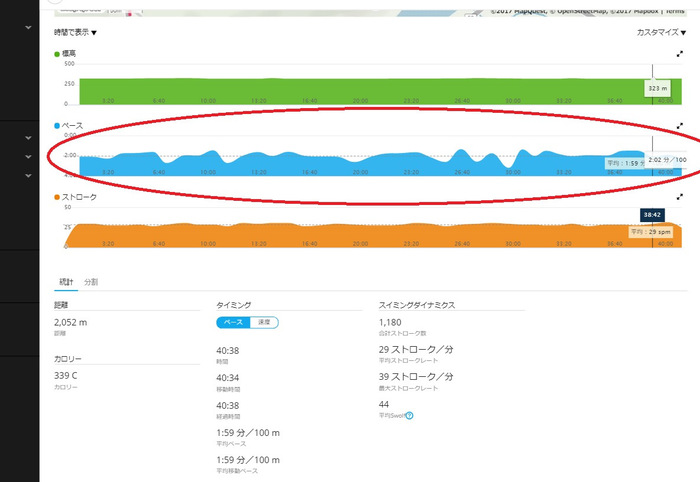This screenshot has width=700, height=482.
Task: Click the green 標高 legend dot
Action: point(57,54)
